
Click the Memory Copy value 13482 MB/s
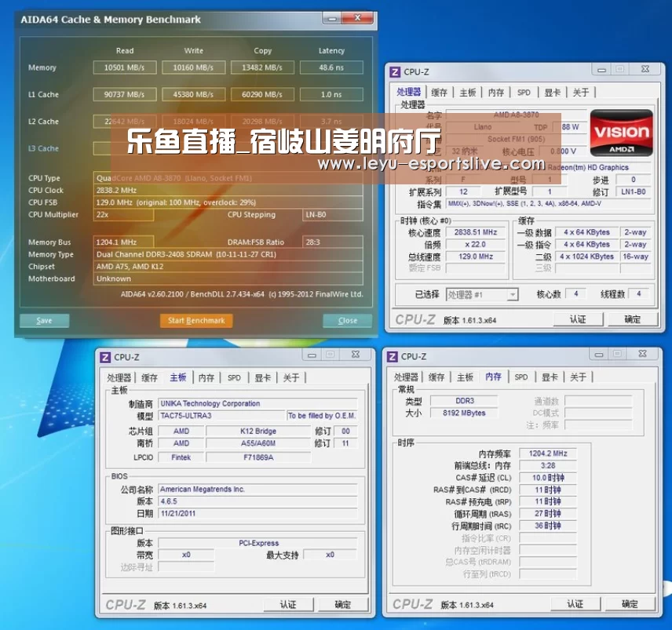(x=262, y=67)
